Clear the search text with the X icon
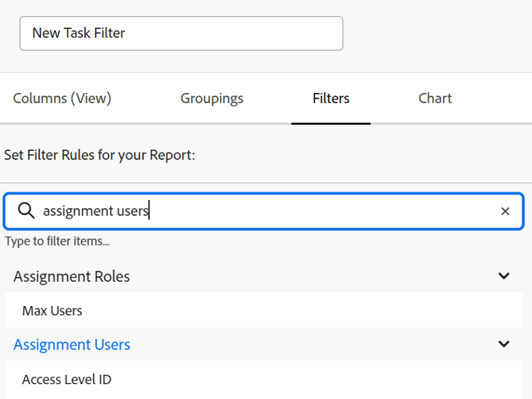Screen dimensions: 532x399 (x=505, y=211)
